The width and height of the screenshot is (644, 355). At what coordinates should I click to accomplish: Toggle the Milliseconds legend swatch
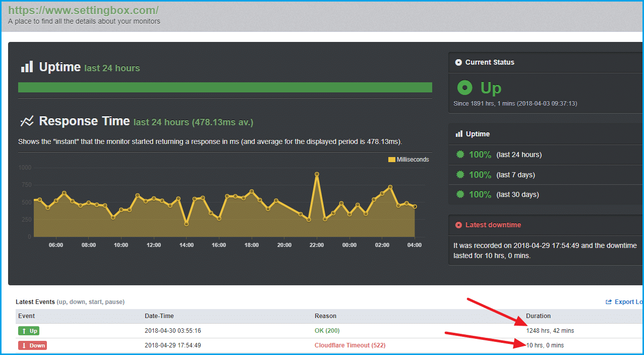click(391, 160)
